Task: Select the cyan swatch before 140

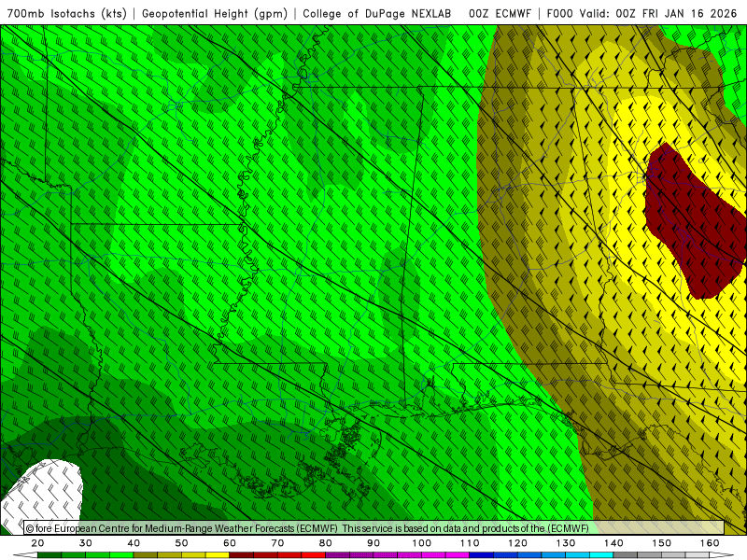Action: [601, 555]
